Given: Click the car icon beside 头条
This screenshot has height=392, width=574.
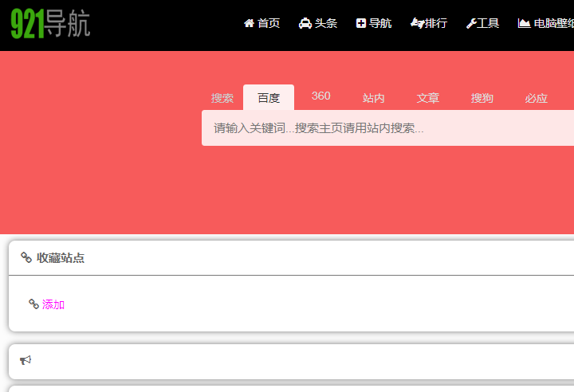Looking at the screenshot, I should click(305, 23).
